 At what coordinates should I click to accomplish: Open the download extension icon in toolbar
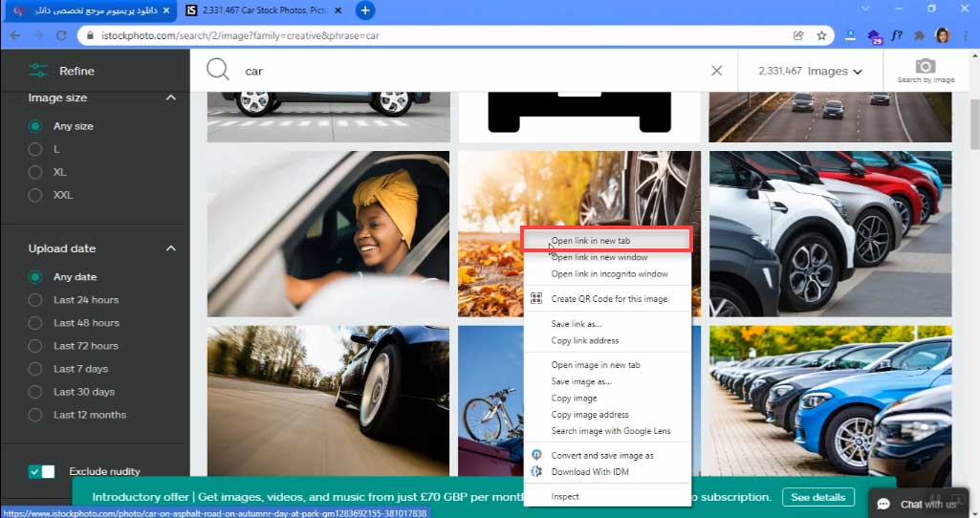[x=850, y=35]
